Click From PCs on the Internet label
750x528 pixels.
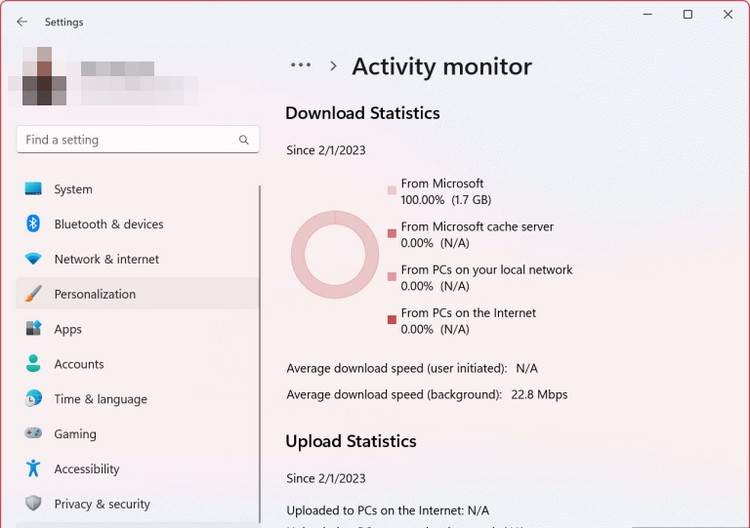(x=468, y=313)
